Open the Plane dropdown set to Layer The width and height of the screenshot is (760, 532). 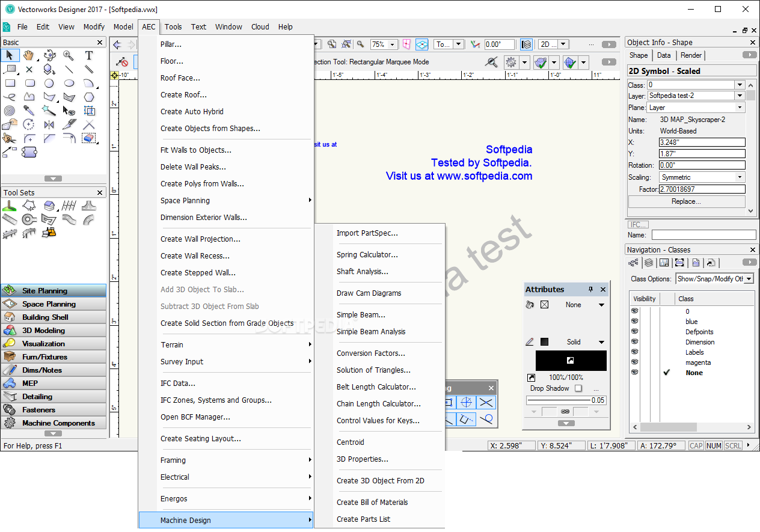740,108
